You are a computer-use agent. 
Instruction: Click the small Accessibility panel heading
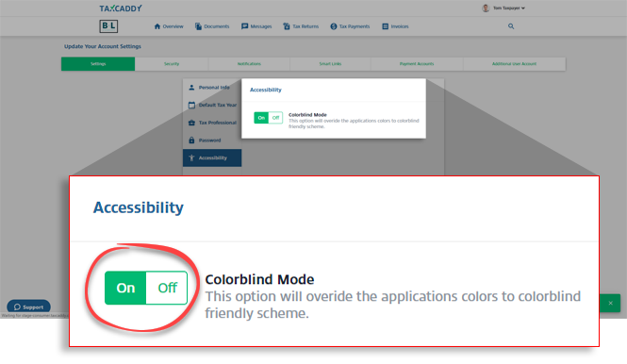[x=266, y=90]
